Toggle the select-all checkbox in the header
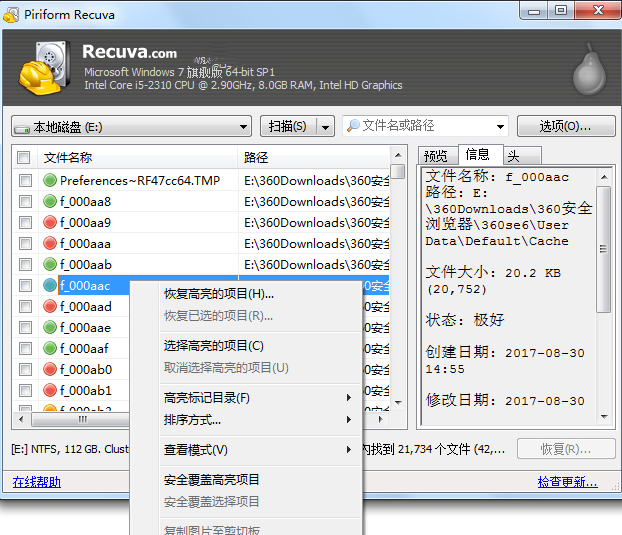The height and width of the screenshot is (535, 622). pos(23,157)
